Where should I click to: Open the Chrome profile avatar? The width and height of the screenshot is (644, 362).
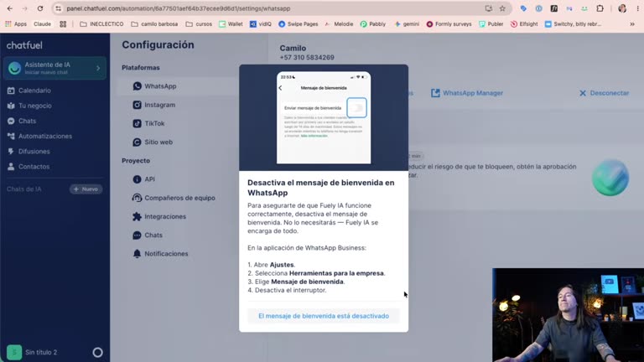[622, 8]
